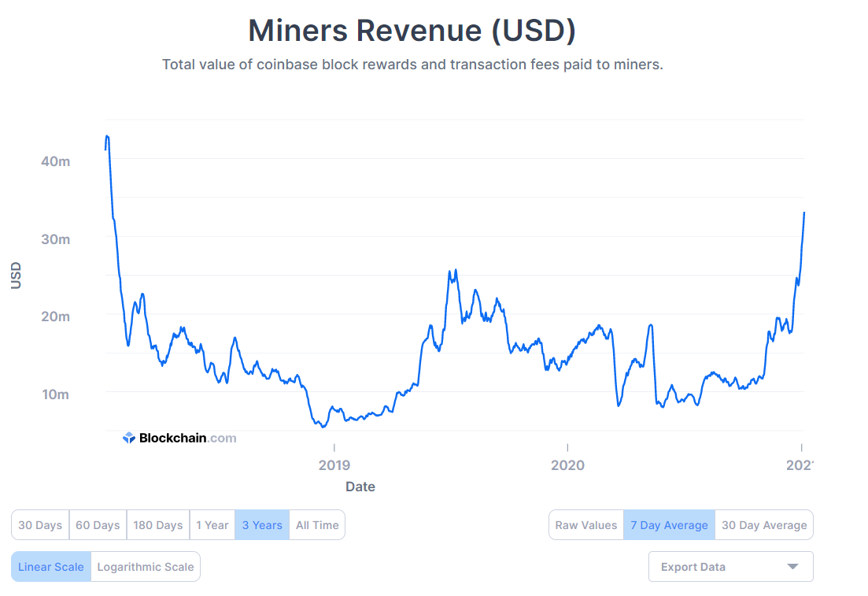
Task: Switch to 180 Days range
Action: [x=158, y=525]
